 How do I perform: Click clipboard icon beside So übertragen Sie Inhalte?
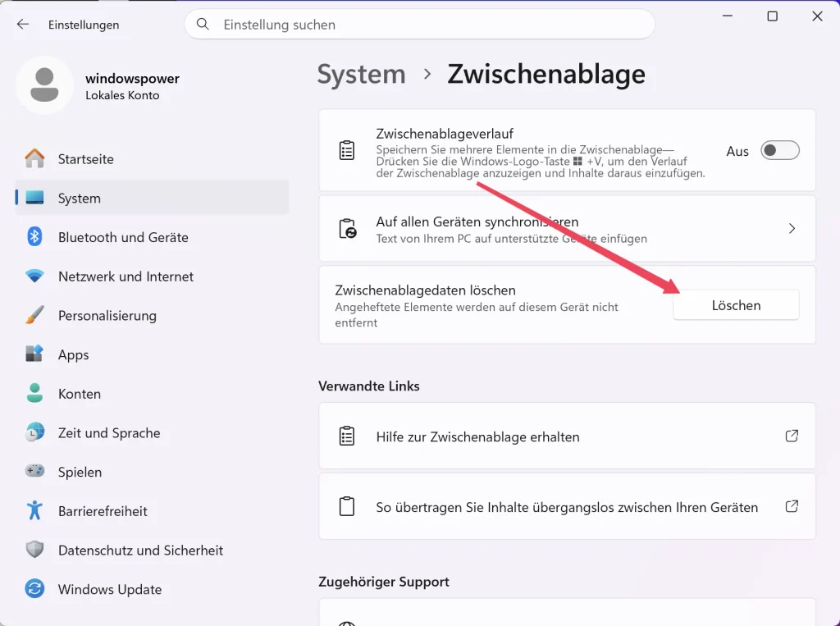pyautogui.click(x=347, y=506)
